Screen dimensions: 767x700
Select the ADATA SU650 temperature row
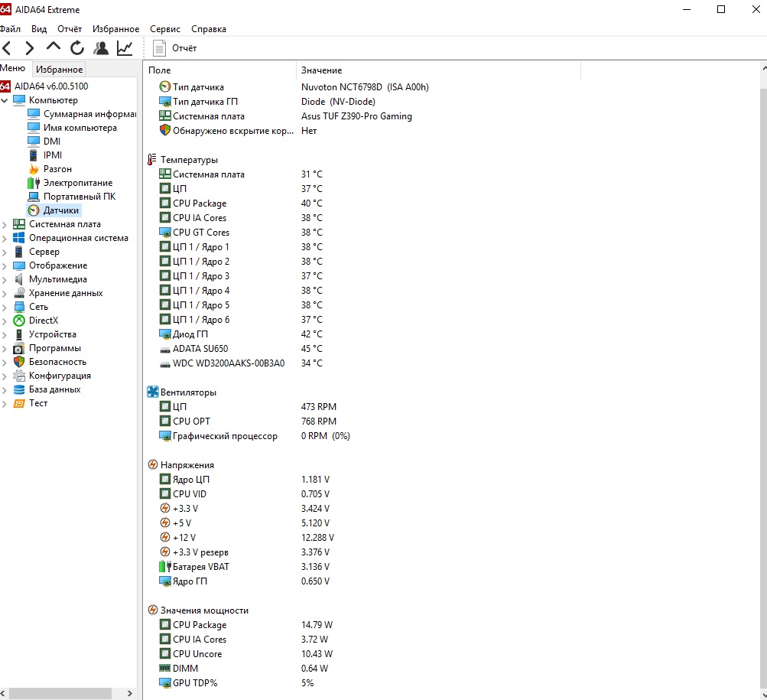[362, 349]
